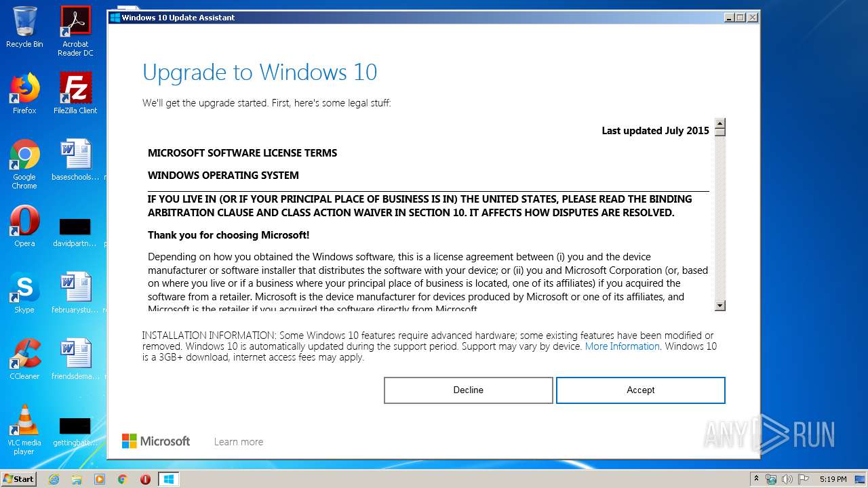The image size is (868, 488).
Task: Click the Start button
Action: [x=19, y=479]
